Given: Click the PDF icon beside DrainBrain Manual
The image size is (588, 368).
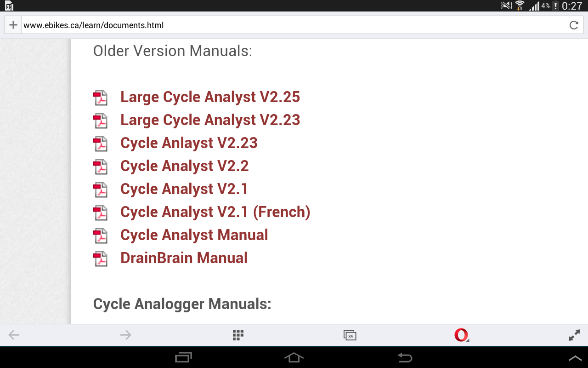Looking at the screenshot, I should pyautogui.click(x=100, y=259).
